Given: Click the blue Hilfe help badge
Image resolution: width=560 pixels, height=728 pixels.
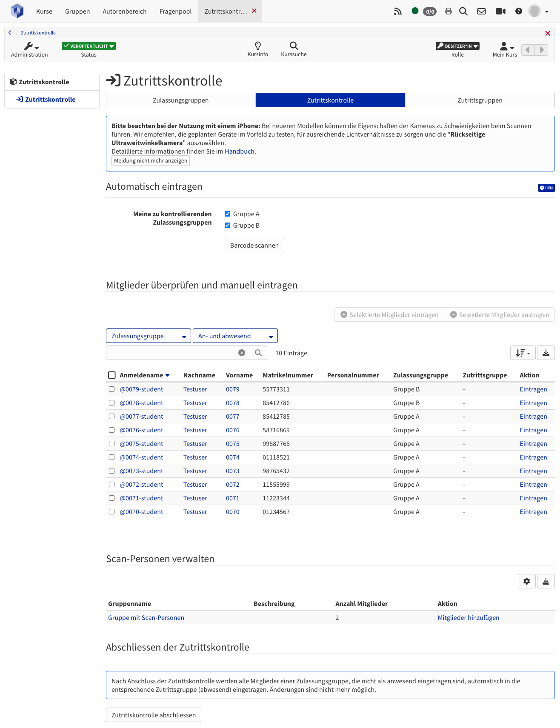Looking at the screenshot, I should tap(546, 188).
